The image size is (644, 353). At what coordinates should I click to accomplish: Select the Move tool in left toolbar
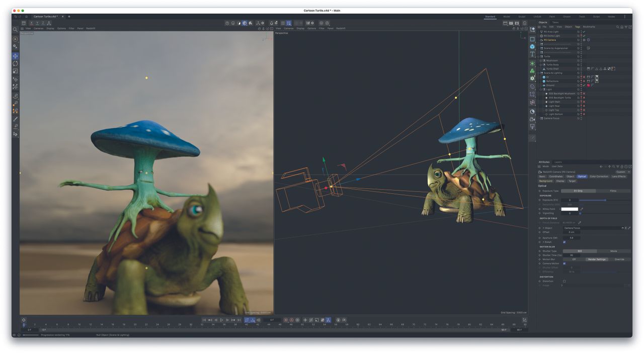[15, 56]
